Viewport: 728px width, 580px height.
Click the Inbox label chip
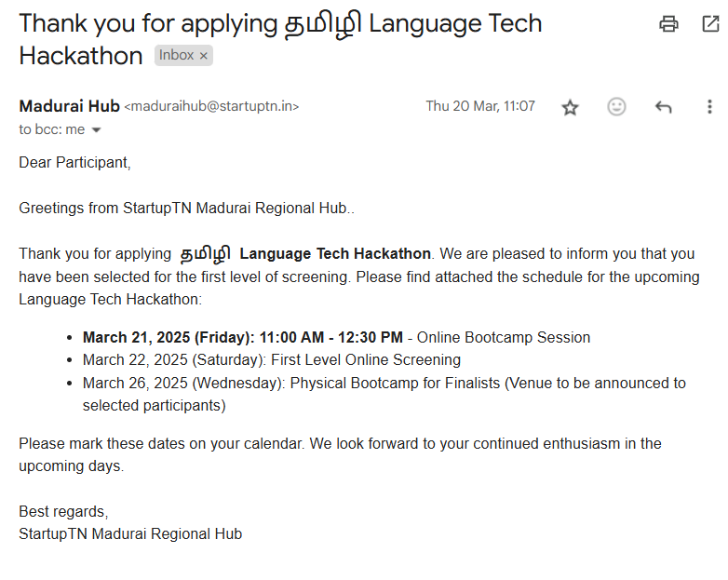tap(176, 56)
